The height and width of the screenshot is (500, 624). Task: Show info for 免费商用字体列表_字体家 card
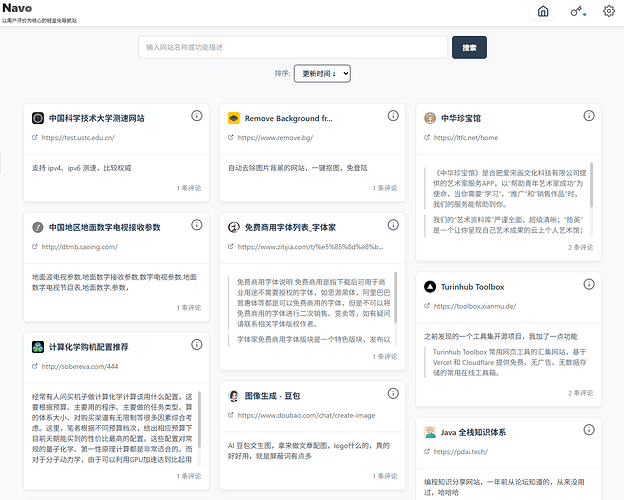point(393,225)
